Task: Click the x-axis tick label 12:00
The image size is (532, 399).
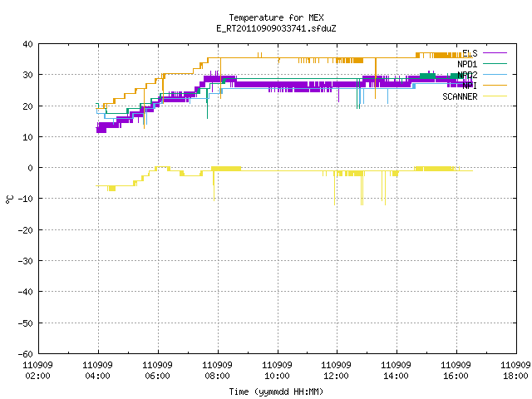Action: click(336, 376)
